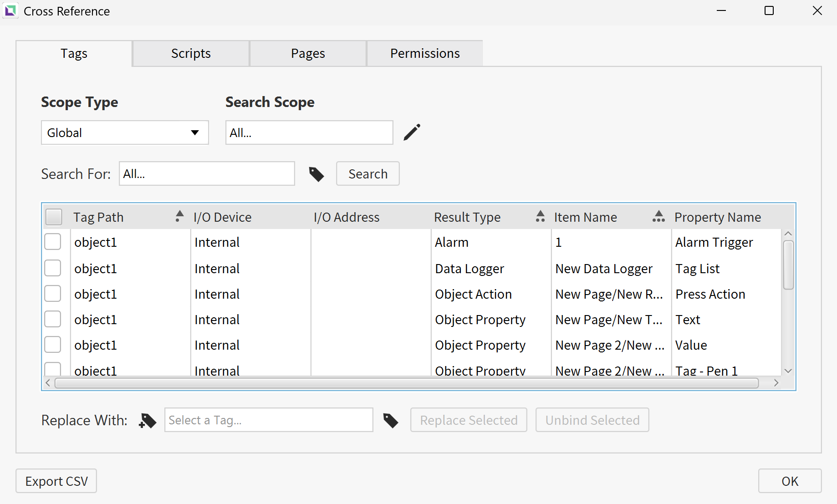This screenshot has width=837, height=504.
Task: Export results with the Export CSV button
Action: pos(56,481)
